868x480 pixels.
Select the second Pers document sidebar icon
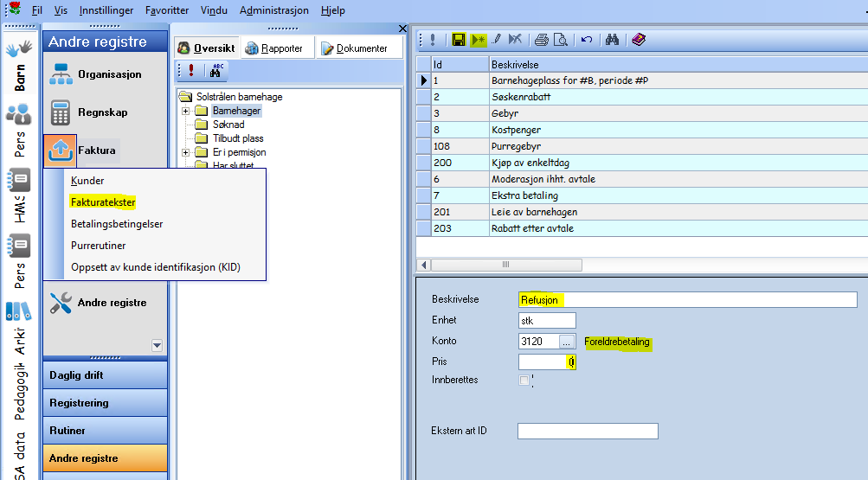[x=19, y=246]
